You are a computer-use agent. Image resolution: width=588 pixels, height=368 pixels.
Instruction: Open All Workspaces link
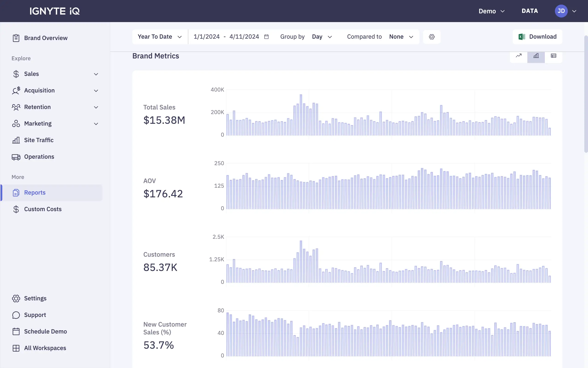(45, 348)
